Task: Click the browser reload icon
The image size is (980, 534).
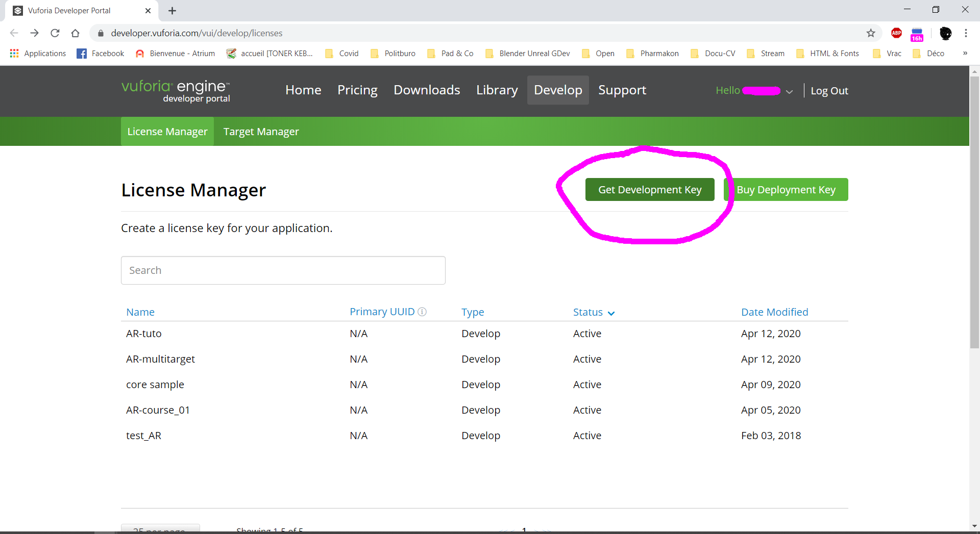Action: tap(55, 33)
